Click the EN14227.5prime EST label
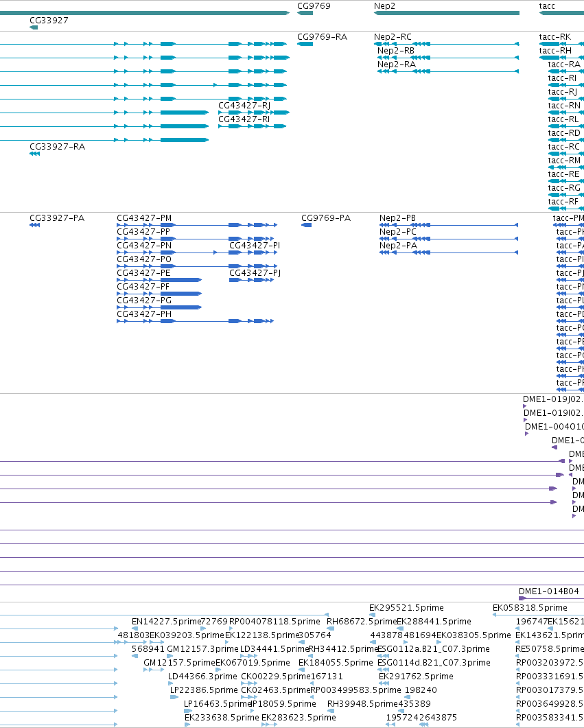Viewport: 584px width, 728px height. (166, 621)
